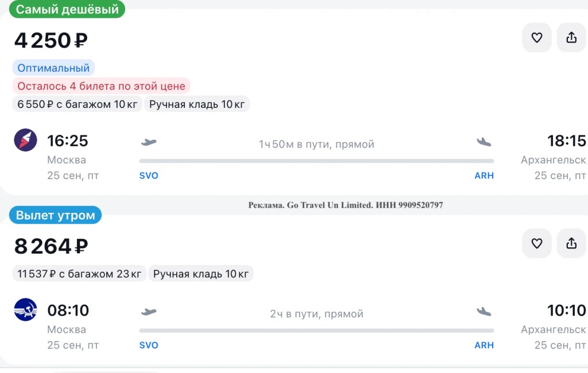Favorite the 8 264 ₽ ticket with heart icon
The width and height of the screenshot is (588, 373).
pos(537,243)
